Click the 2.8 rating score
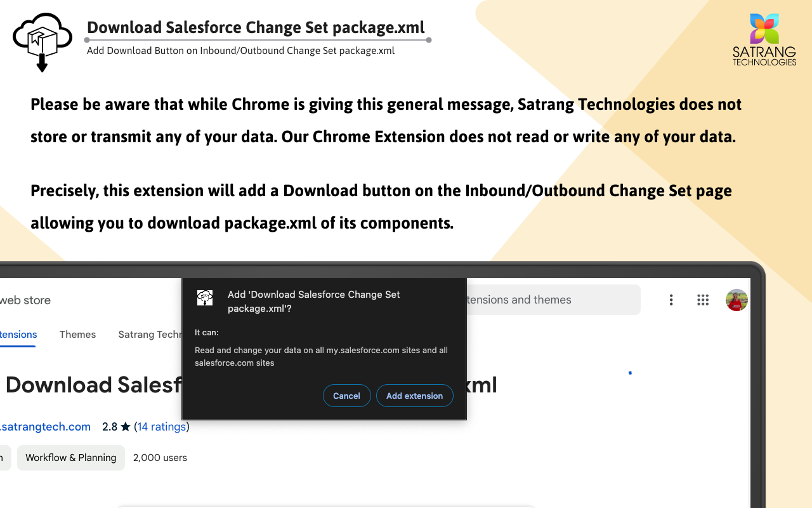The height and width of the screenshot is (508, 812). tap(108, 427)
